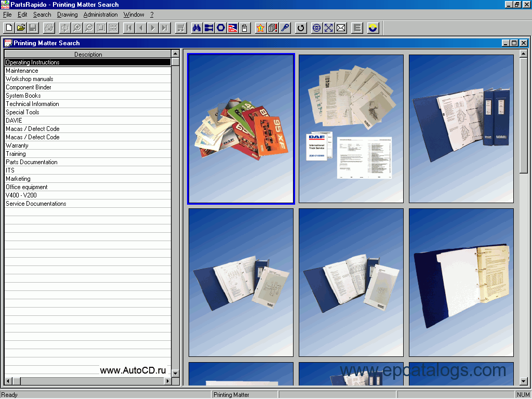Click the blue crossed-arrows toolbar icon
This screenshot has width=532, height=399.
click(328, 28)
